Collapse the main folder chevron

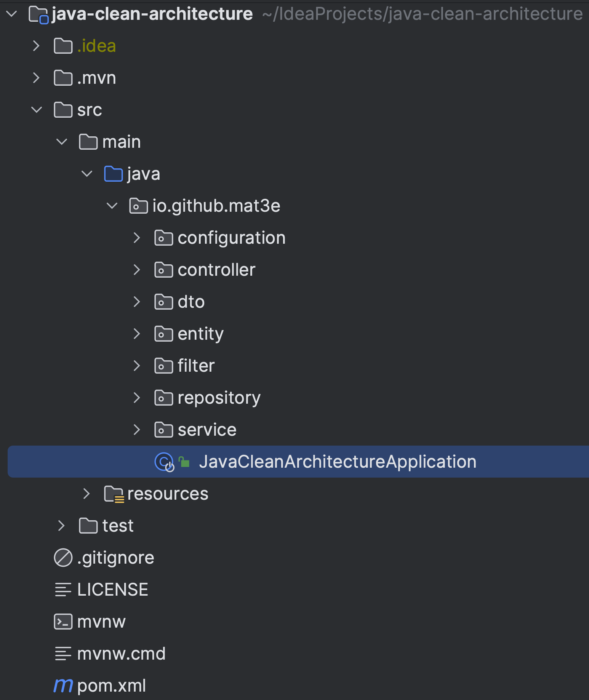[x=62, y=142]
